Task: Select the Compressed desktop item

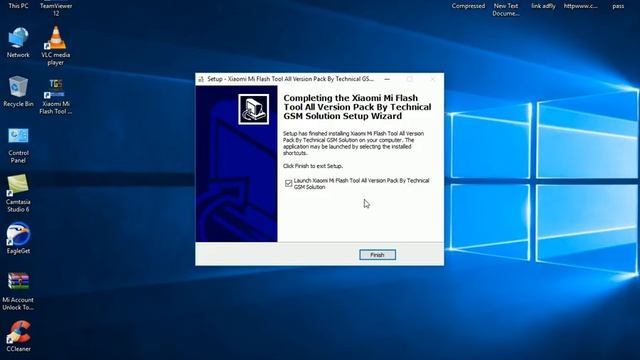Action: 468,6
